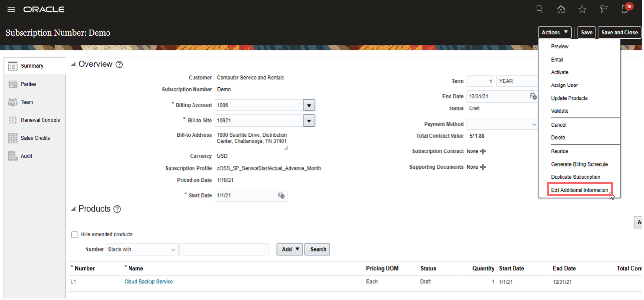The image size is (644, 300).
Task: Click the Overview help question icon
Action: click(119, 64)
